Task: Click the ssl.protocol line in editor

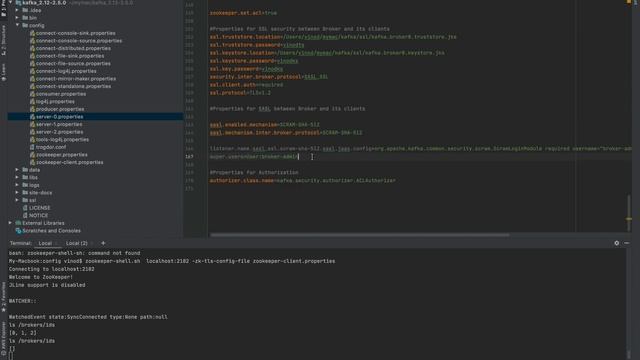Action: 240,93
